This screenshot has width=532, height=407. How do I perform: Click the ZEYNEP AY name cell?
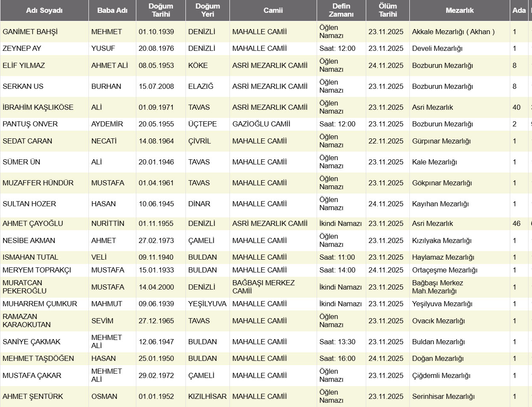22,49
